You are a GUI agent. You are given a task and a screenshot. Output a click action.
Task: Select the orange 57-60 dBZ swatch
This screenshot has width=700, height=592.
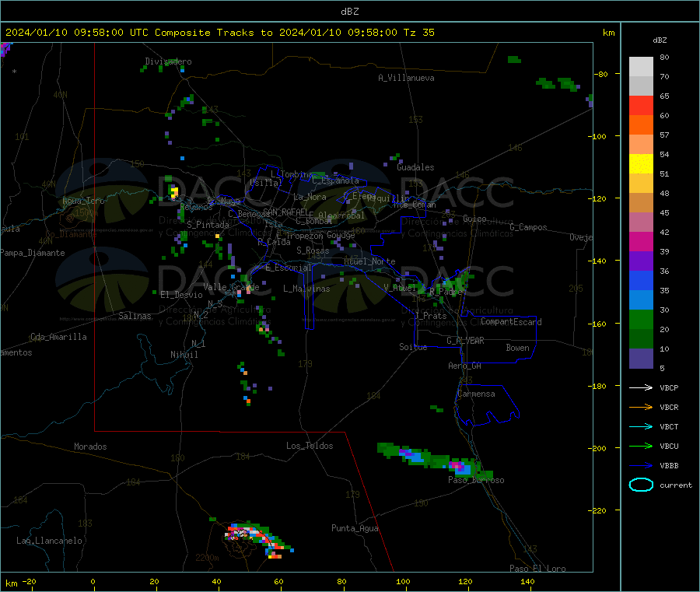pos(641,125)
